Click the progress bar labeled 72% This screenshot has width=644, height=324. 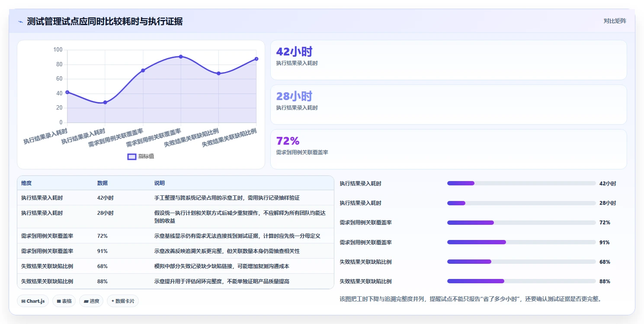(x=522, y=223)
